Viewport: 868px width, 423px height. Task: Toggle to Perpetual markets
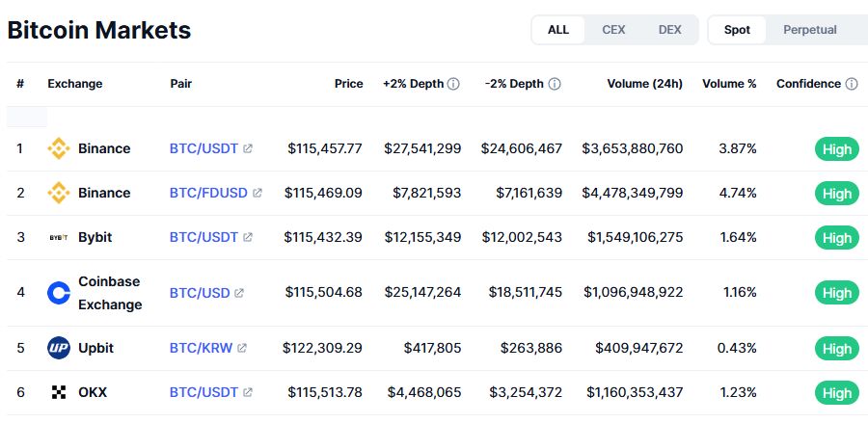809,30
